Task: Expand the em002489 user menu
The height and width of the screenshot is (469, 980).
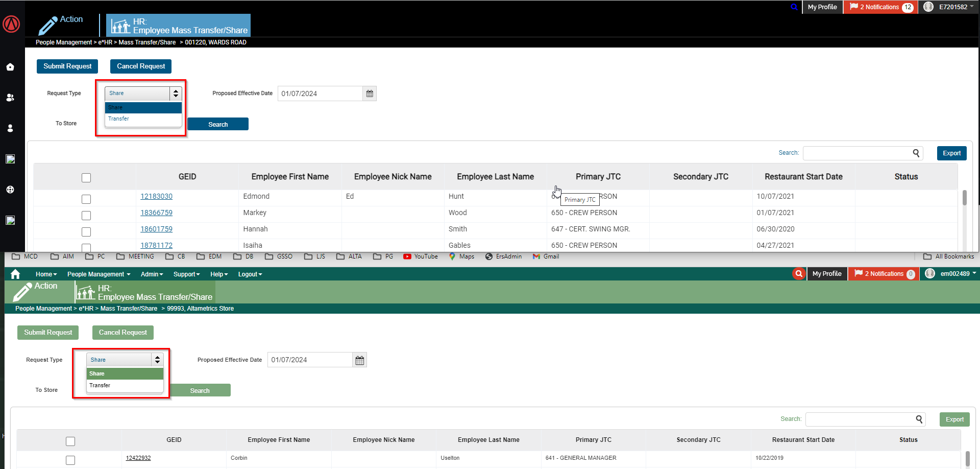Action: click(958, 274)
